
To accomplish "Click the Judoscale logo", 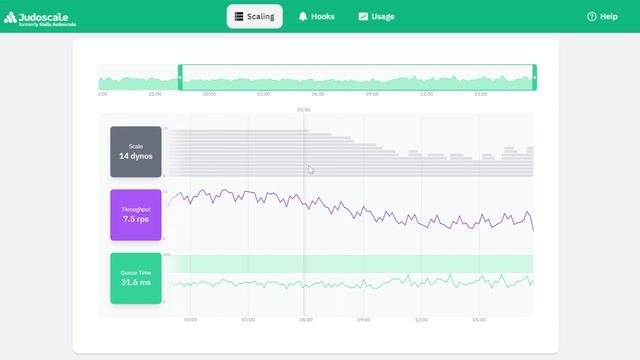I will pos(40,18).
